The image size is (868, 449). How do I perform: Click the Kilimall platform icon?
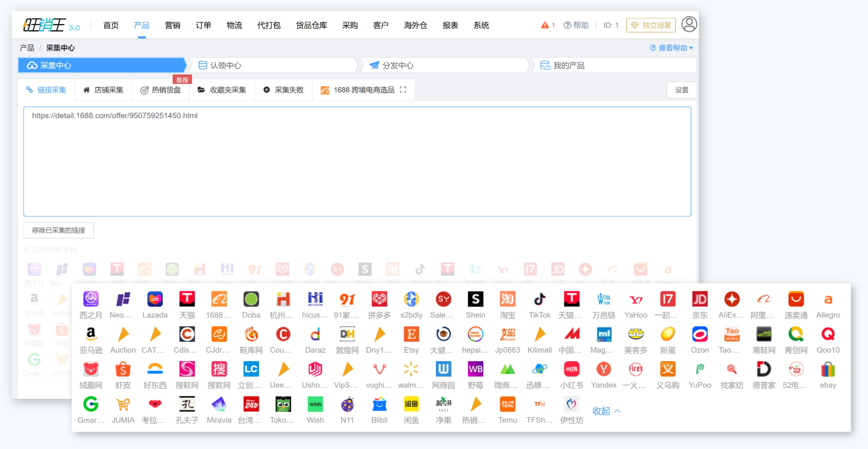click(x=540, y=334)
